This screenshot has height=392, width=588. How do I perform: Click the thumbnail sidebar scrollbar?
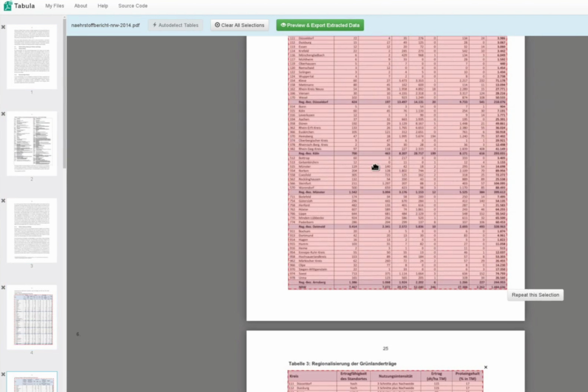tap(65, 93)
